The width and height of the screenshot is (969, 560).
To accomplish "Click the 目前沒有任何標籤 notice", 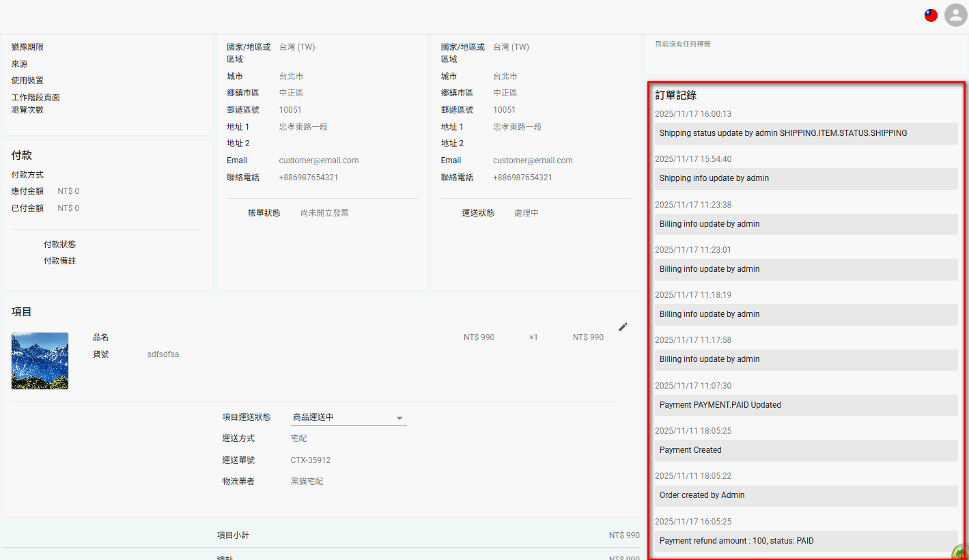I will point(683,44).
